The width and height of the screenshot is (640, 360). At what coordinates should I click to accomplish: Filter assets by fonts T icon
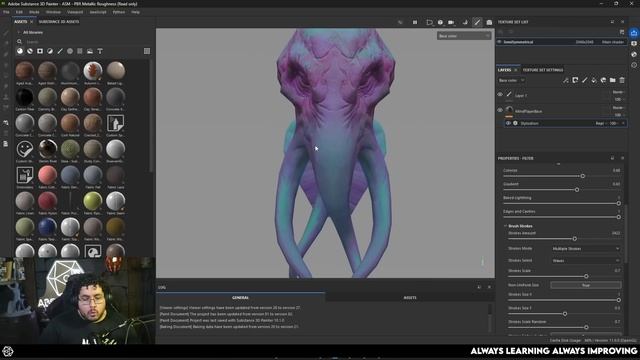[100, 51]
